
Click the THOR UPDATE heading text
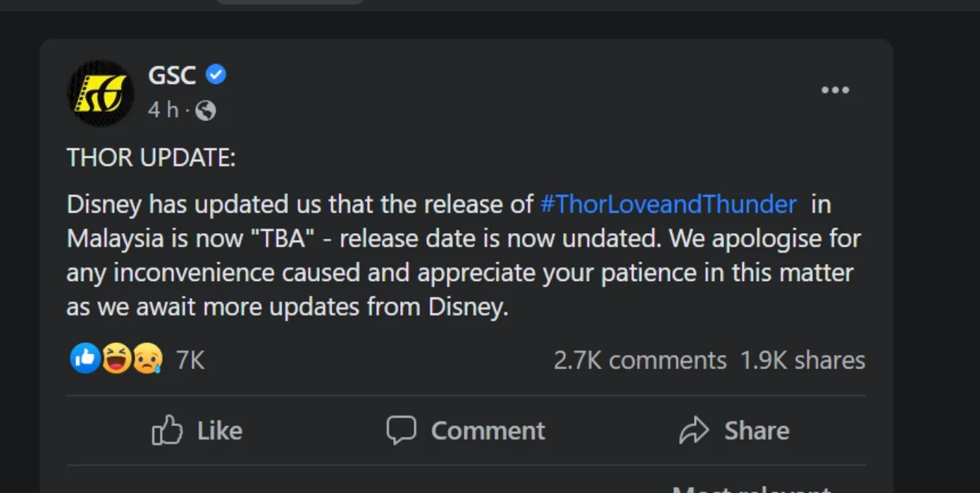(151, 158)
